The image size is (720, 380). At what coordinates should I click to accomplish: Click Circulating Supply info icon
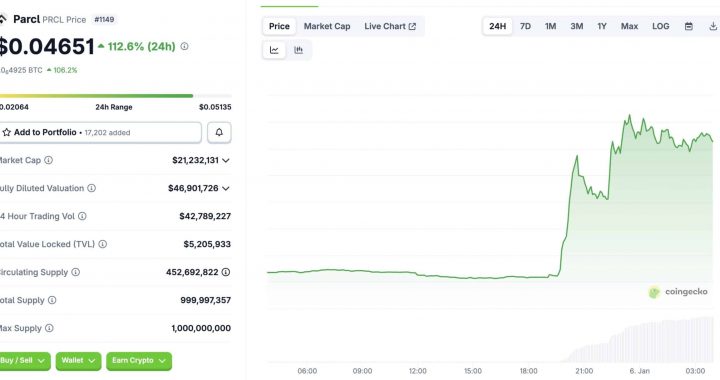(x=76, y=272)
